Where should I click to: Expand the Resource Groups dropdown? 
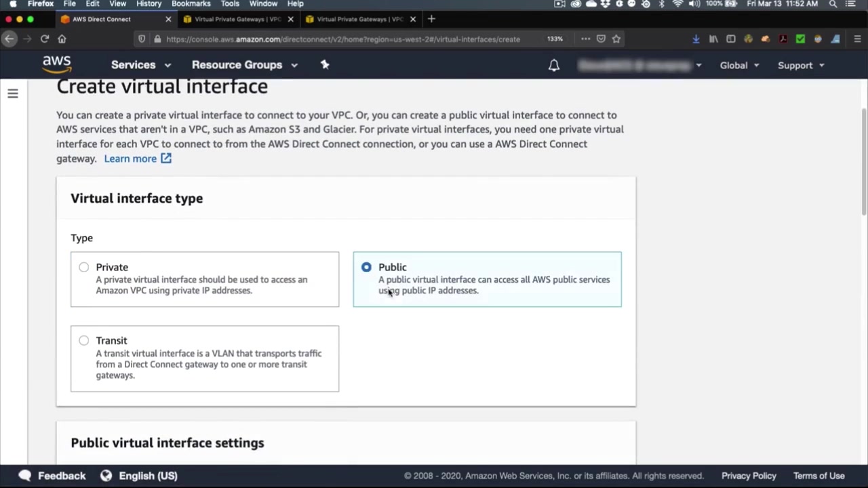245,65
